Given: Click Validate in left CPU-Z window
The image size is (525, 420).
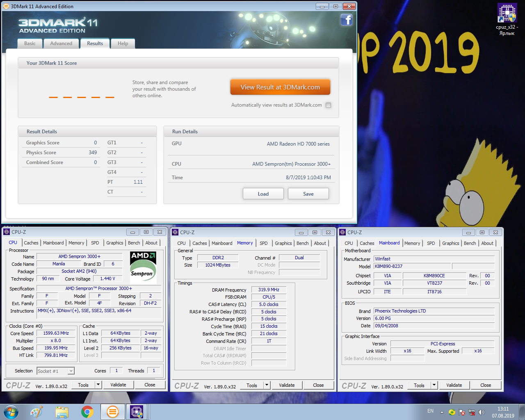Looking at the screenshot, I should [x=118, y=385].
